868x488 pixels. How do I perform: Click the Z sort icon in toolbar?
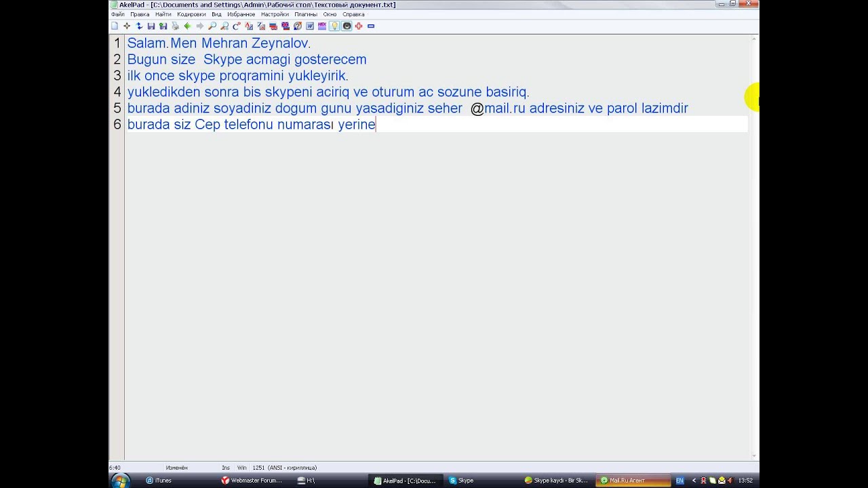(261, 26)
